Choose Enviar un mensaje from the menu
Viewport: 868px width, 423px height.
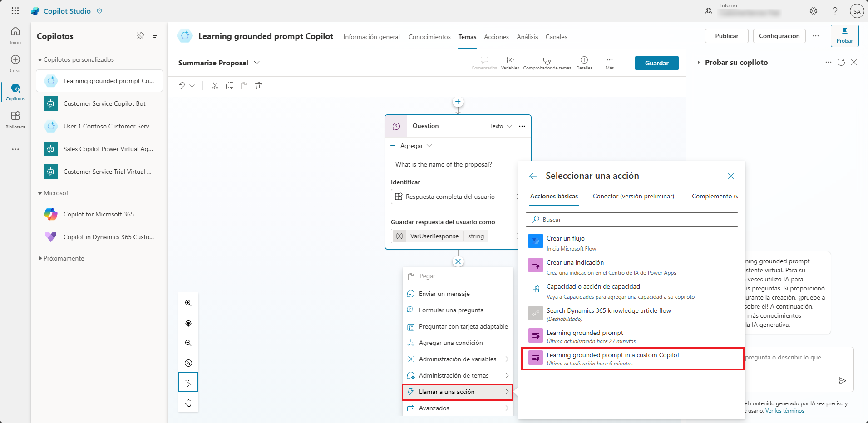point(458,294)
